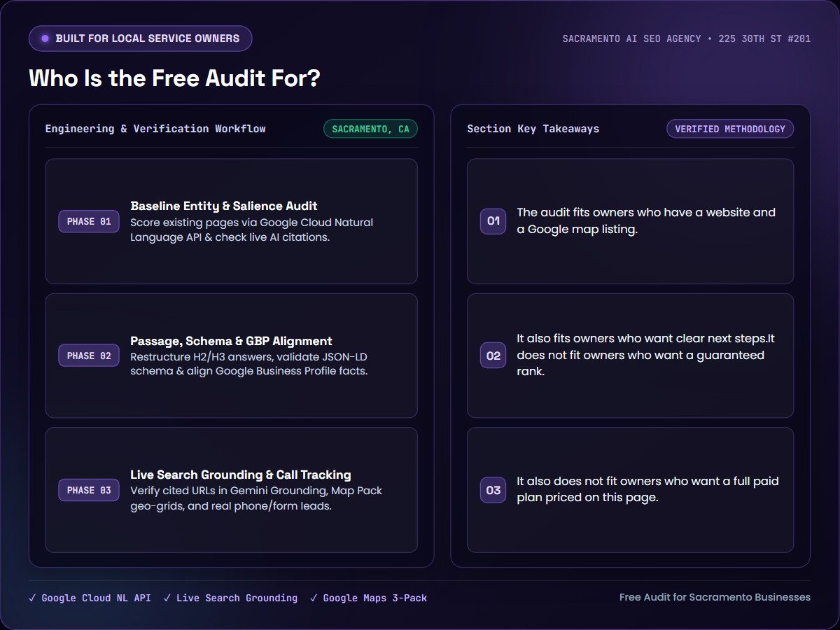The height and width of the screenshot is (630, 840).
Task: Click the Sacramento, CA green tag
Action: coord(370,129)
